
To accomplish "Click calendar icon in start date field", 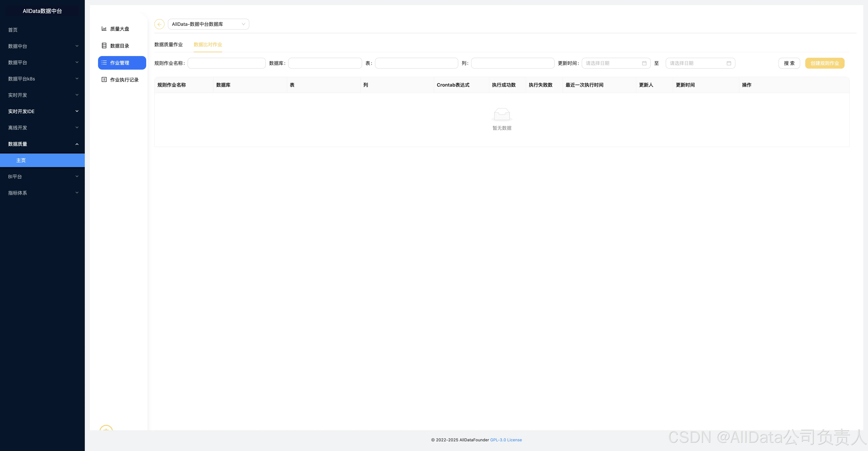I will (644, 63).
